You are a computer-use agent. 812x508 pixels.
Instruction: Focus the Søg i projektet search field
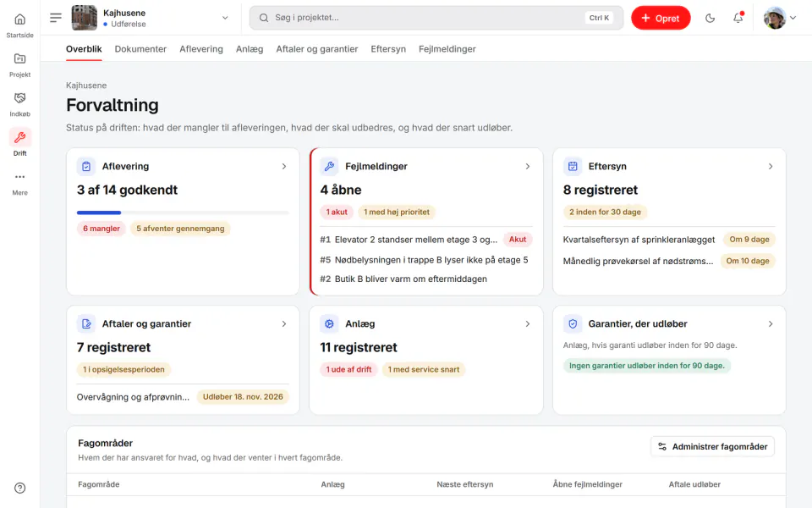[436, 18]
